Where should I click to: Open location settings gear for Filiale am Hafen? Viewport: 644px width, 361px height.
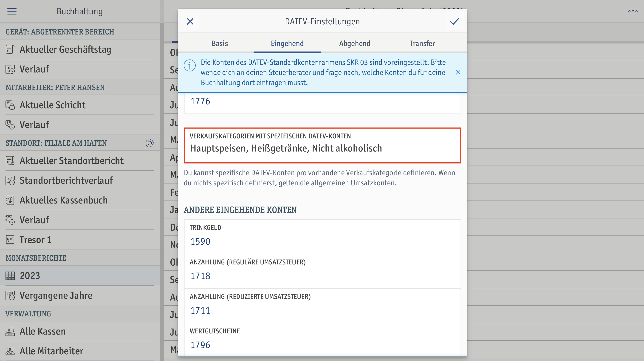[150, 143]
